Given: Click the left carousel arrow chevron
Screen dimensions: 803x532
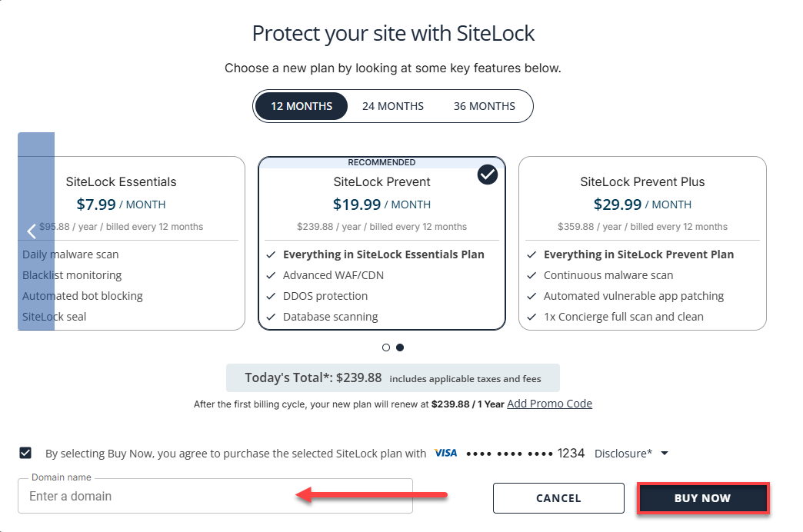Looking at the screenshot, I should 32,231.
